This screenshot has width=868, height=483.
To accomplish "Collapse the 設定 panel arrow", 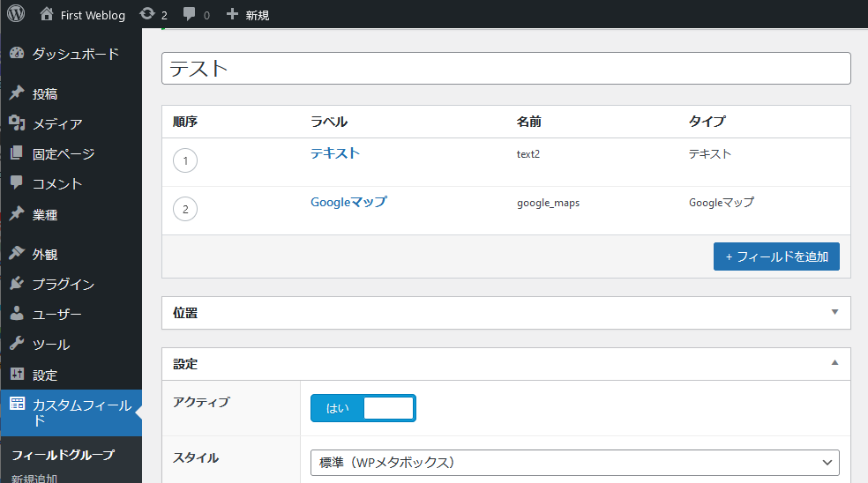I will coord(834,363).
